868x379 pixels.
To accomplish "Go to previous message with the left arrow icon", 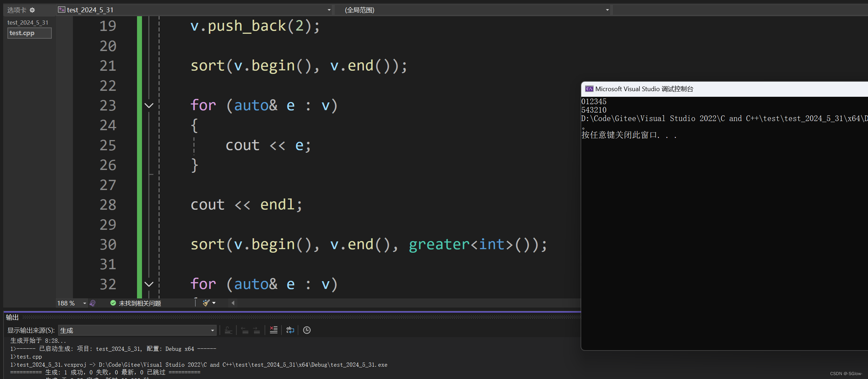I will click(245, 330).
